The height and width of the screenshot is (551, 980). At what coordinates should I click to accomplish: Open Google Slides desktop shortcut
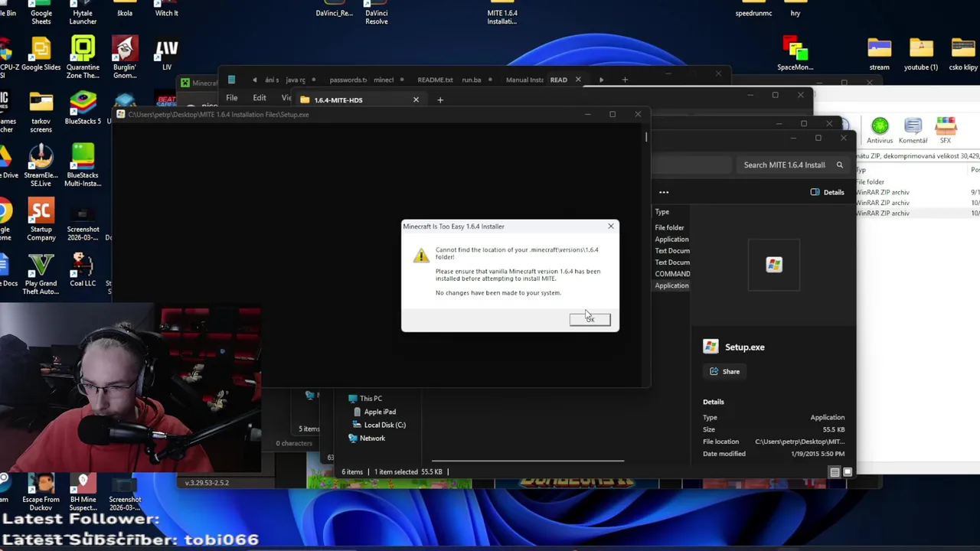[41, 55]
